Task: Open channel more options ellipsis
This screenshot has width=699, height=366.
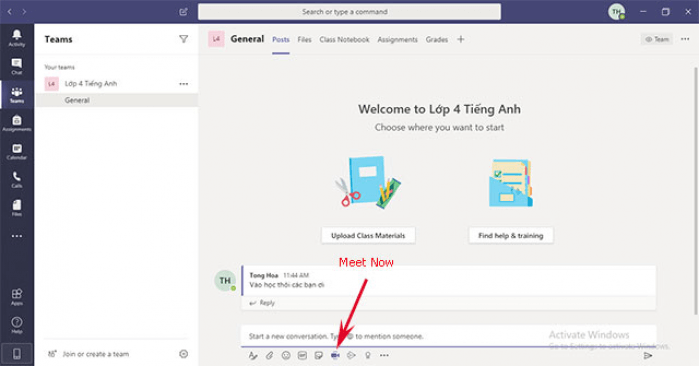Action: (685, 39)
